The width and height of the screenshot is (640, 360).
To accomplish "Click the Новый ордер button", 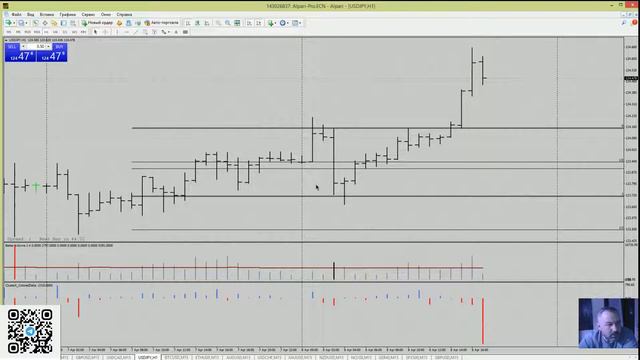I will coord(97,23).
